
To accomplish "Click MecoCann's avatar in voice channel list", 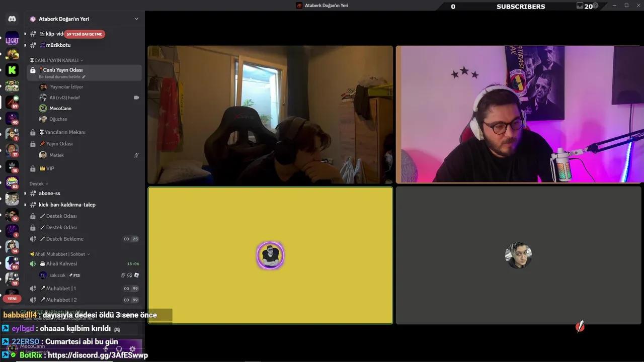I will (x=43, y=108).
